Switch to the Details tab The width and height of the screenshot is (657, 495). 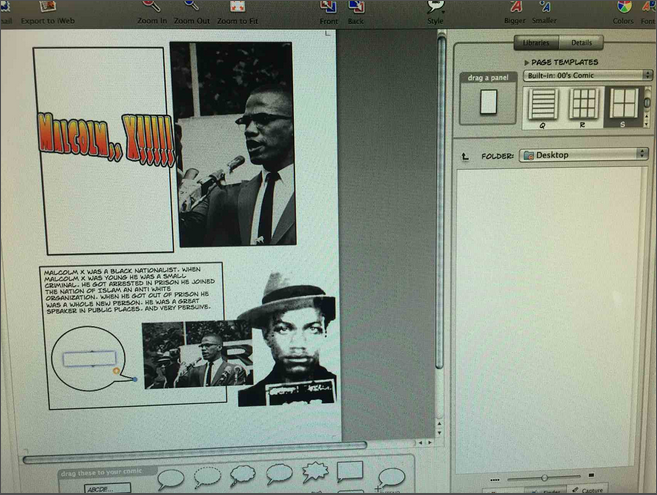click(x=581, y=42)
